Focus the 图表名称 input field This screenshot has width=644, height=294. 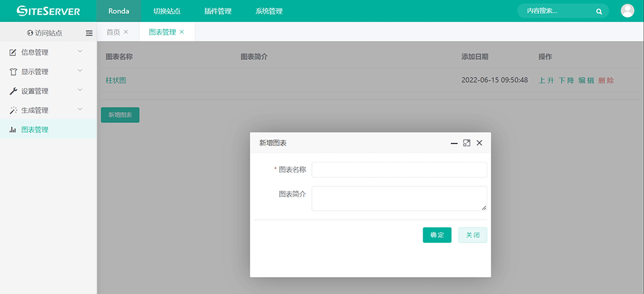point(399,170)
